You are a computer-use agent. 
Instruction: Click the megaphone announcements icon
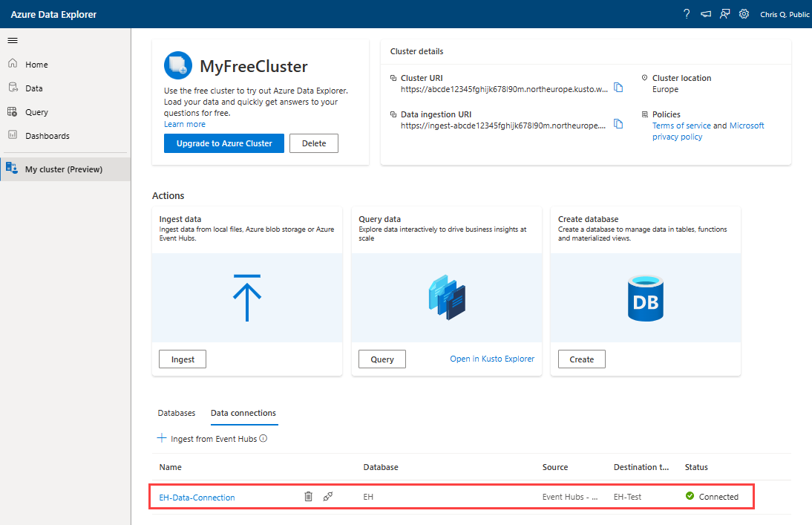tap(706, 15)
